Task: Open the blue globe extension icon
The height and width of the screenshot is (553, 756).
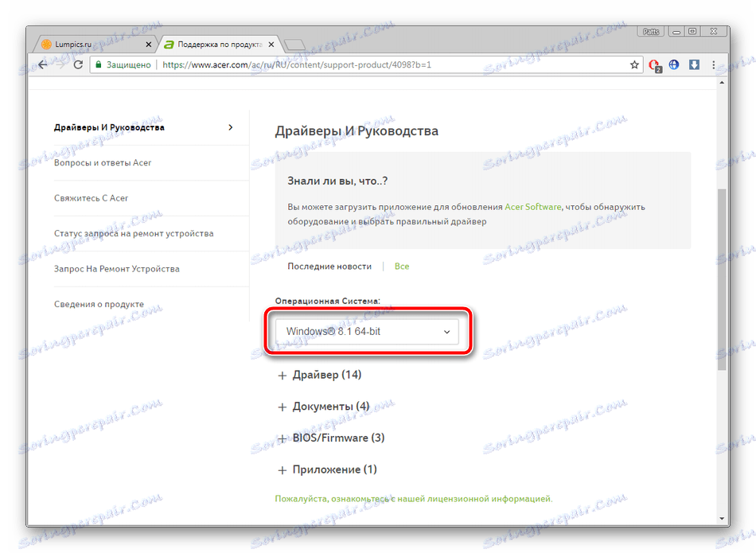Action: 674,64
